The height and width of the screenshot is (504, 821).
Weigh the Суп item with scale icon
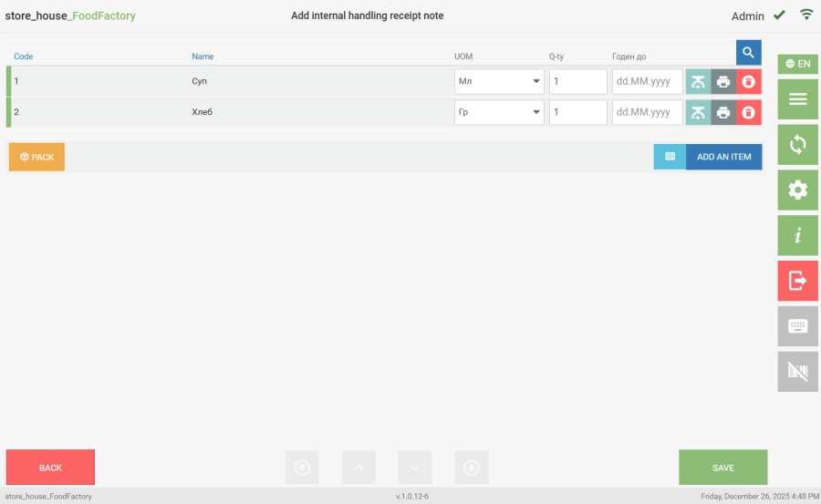(698, 82)
